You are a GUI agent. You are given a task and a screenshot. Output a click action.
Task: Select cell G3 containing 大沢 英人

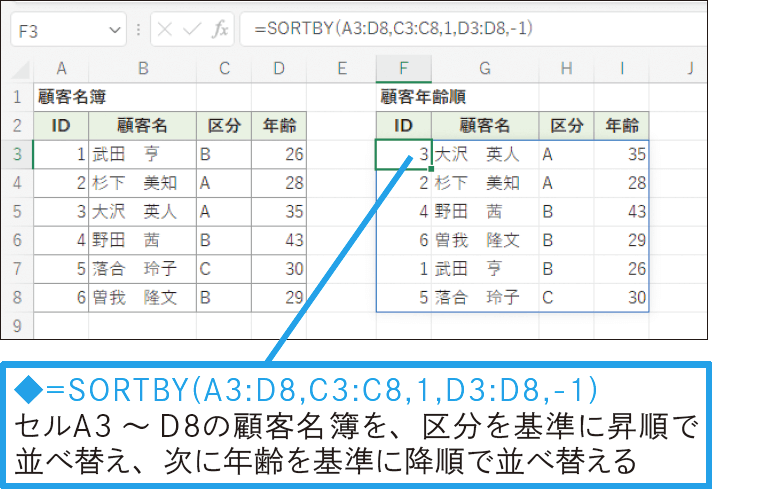485,154
